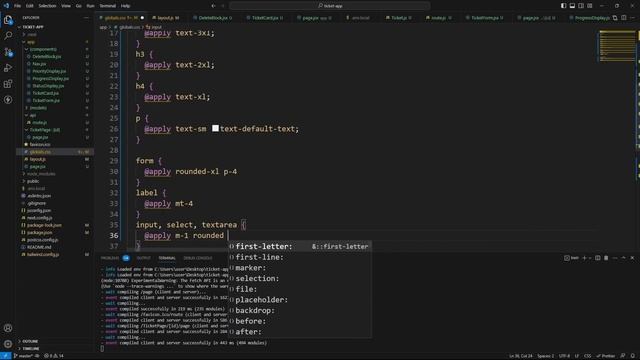Open the Source Control view
This screenshot has width=640, height=360.
click(8, 52)
